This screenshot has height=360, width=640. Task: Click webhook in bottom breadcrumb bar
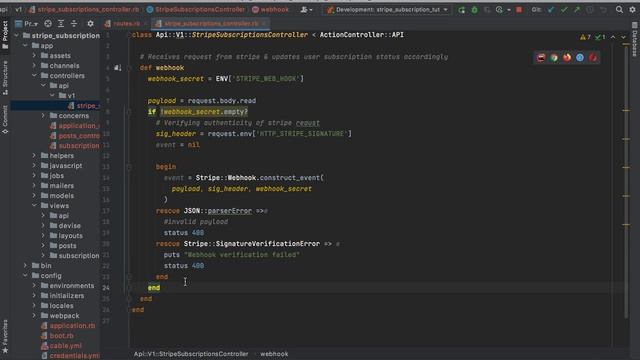(274, 354)
